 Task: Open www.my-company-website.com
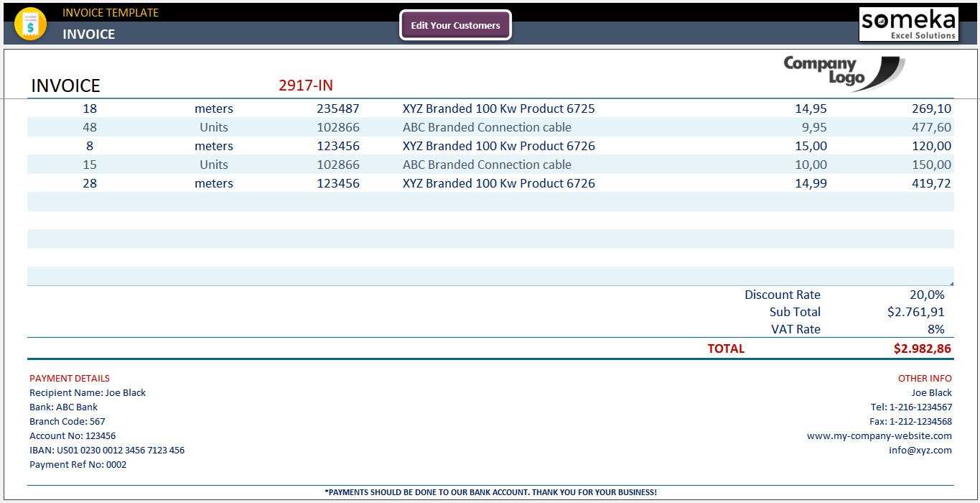tap(879, 435)
